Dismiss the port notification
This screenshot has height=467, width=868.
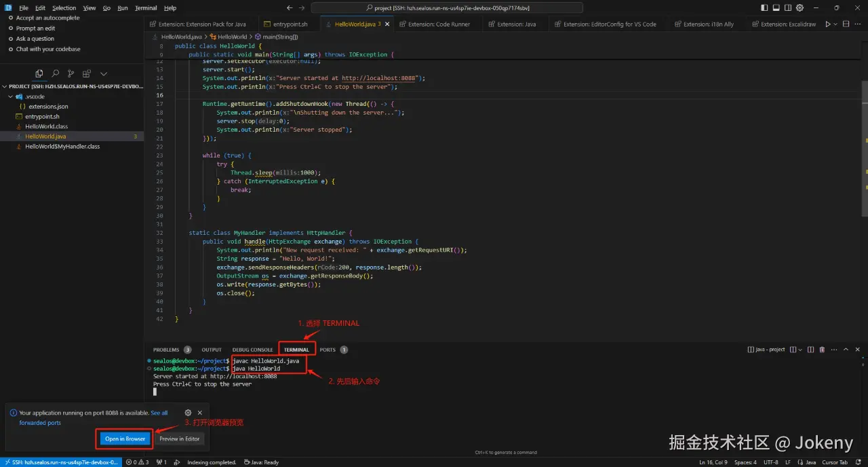point(199,413)
